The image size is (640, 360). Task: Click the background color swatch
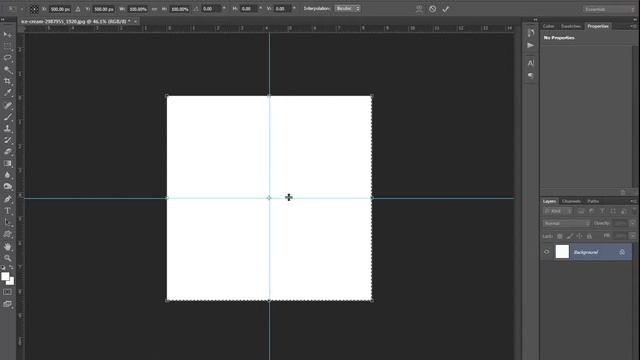pyautogui.click(x=11, y=282)
